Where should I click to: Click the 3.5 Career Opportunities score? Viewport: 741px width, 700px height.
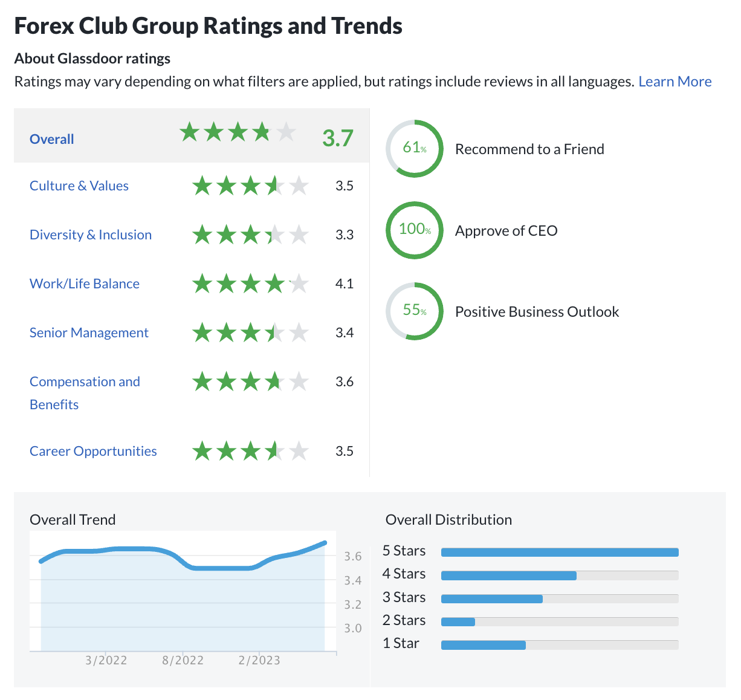click(x=345, y=451)
